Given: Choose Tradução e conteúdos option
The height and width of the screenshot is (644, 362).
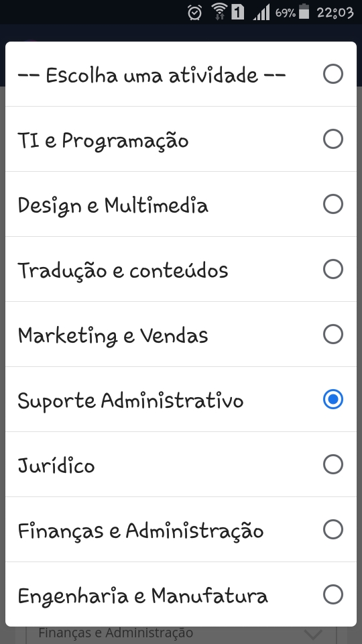Looking at the screenshot, I should click(x=180, y=269).
